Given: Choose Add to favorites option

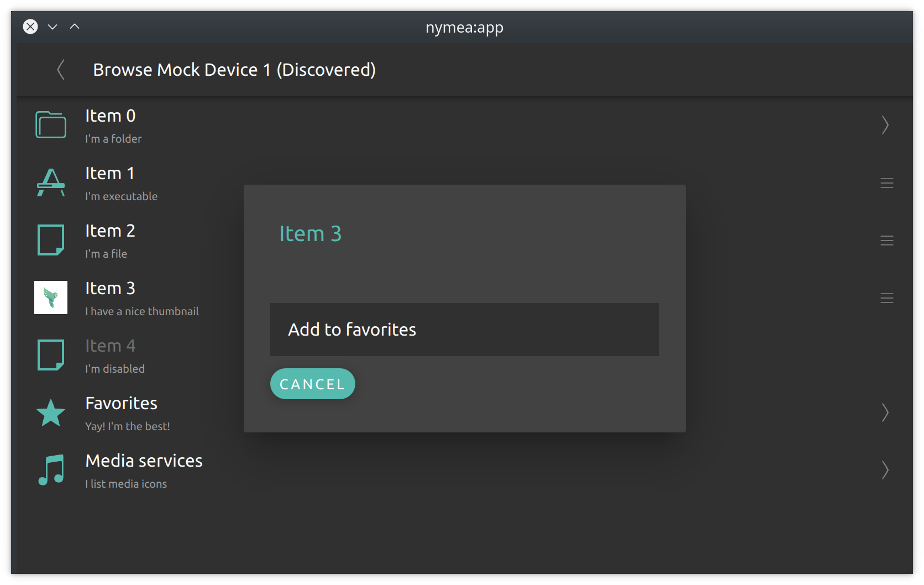Looking at the screenshot, I should pos(465,330).
